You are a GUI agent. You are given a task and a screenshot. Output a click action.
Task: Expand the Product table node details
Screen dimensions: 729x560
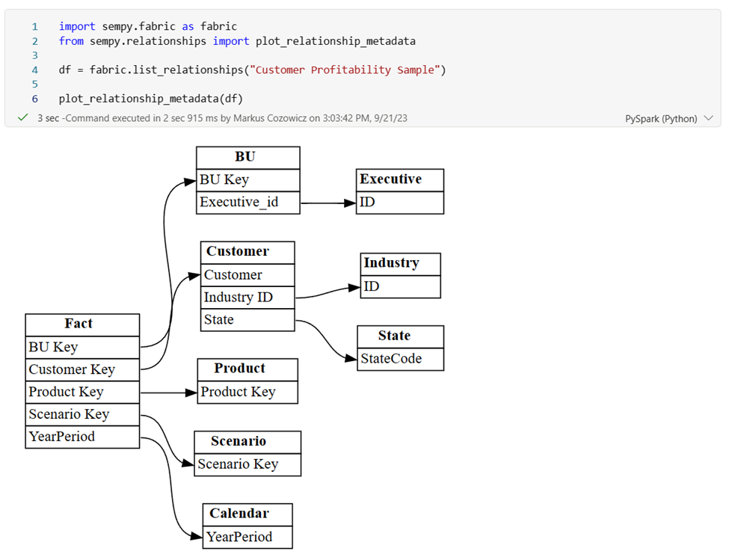click(247, 368)
